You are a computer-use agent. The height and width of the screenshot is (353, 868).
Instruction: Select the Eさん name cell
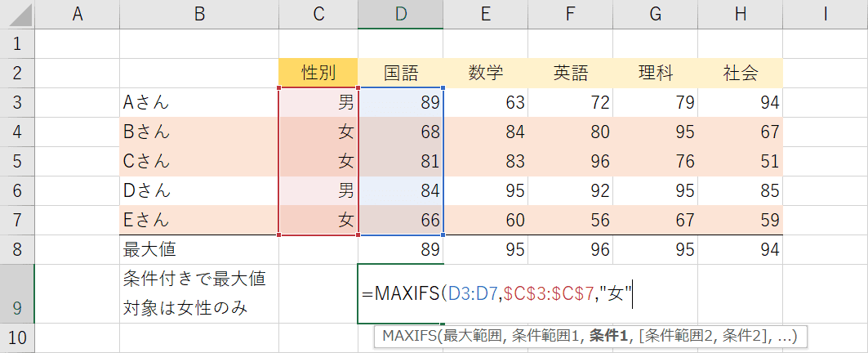click(199, 220)
